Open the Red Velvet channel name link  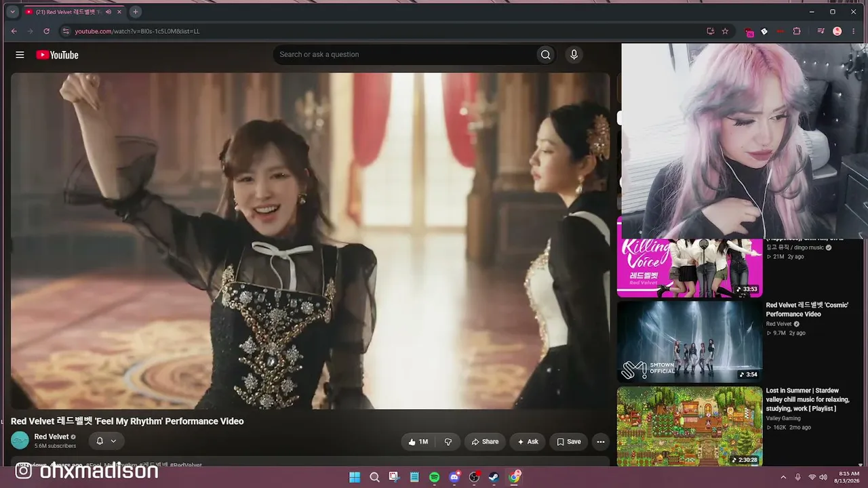(52, 437)
